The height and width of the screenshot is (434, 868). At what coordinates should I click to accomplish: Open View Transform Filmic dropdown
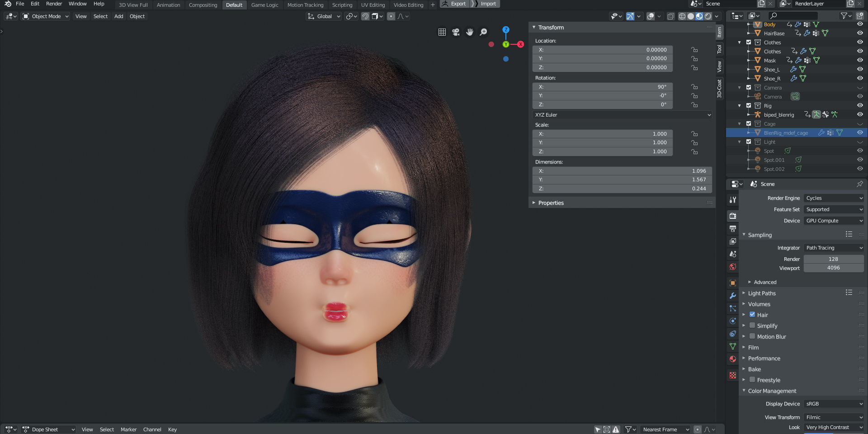coord(834,417)
